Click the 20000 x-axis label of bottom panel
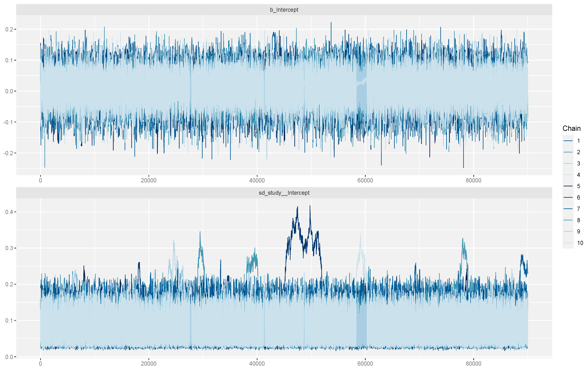Viewport: 588px width, 370px height. click(148, 364)
